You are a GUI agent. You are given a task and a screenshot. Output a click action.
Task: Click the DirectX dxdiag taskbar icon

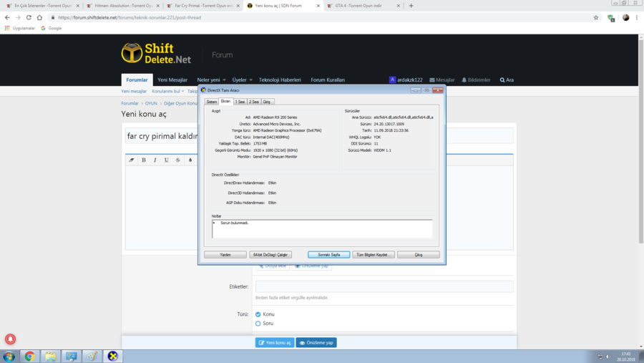click(112, 357)
